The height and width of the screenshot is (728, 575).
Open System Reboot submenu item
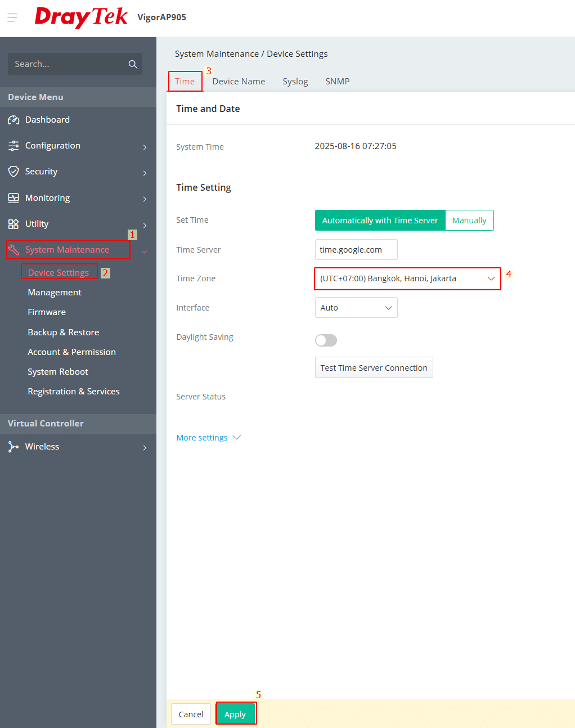(58, 372)
